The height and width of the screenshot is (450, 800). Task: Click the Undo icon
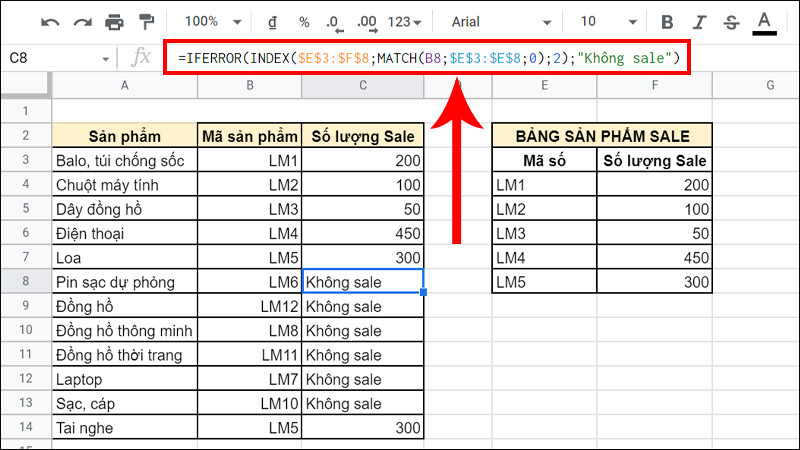(x=50, y=22)
